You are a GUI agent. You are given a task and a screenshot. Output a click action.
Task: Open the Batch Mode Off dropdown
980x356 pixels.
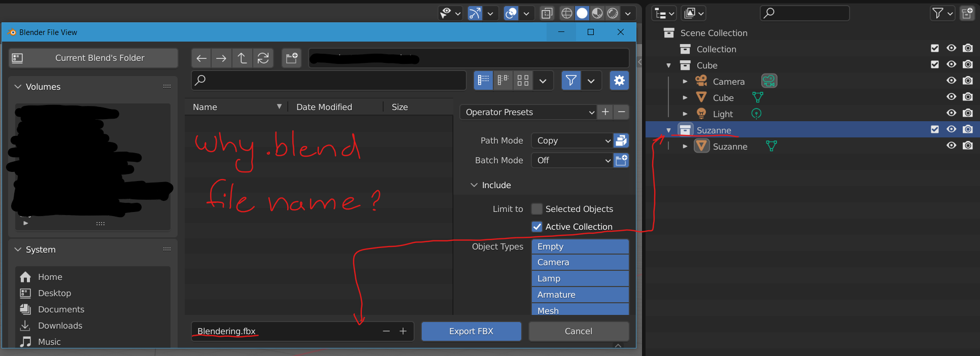point(572,160)
